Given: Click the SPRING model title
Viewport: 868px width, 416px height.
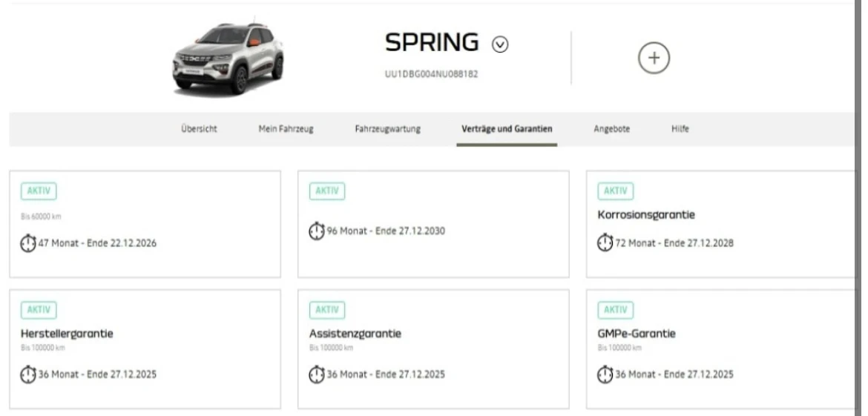Looking at the screenshot, I should click(432, 42).
